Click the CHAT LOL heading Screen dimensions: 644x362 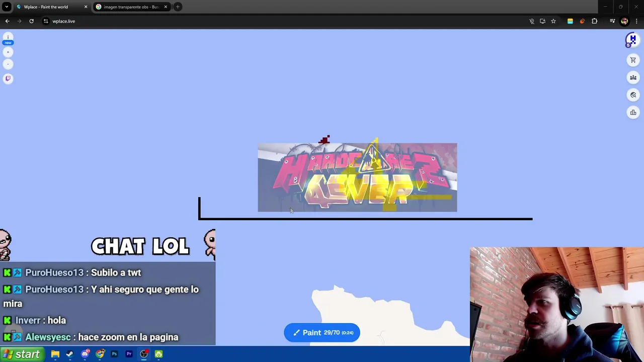[140, 246]
